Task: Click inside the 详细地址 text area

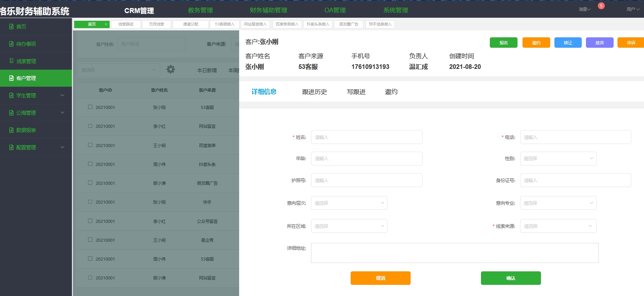Action: [455, 253]
